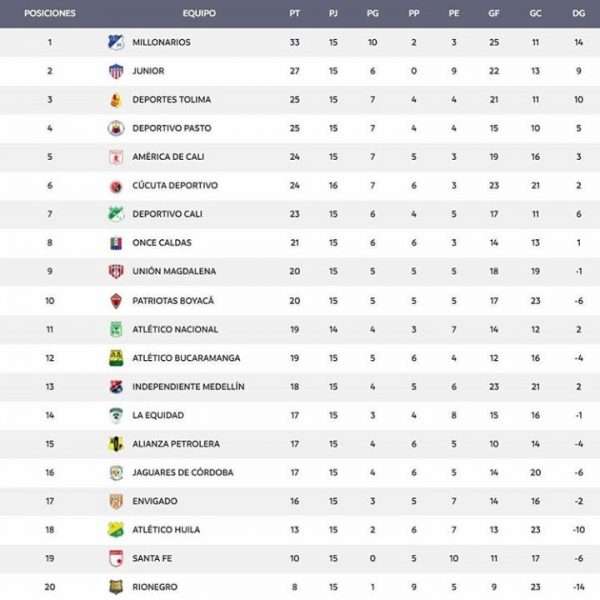Click the Santa Fe red shield icon
600x600 pixels.
pyautogui.click(x=116, y=558)
